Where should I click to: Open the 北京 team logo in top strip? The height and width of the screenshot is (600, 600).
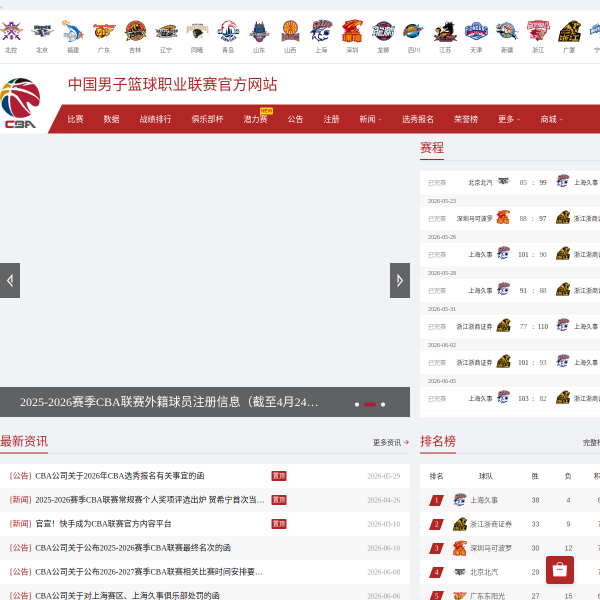pyautogui.click(x=42, y=31)
